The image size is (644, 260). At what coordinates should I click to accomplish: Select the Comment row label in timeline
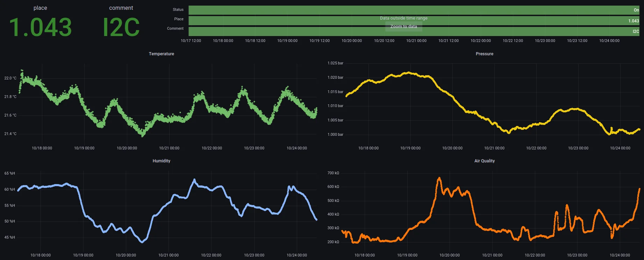[175, 29]
